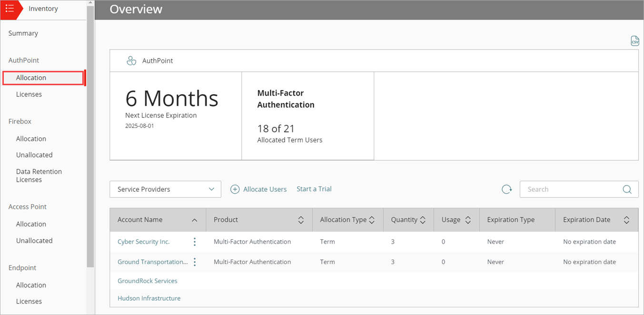This screenshot has width=644, height=315.
Task: Select Licenses under AuthPoint section
Action: [29, 94]
